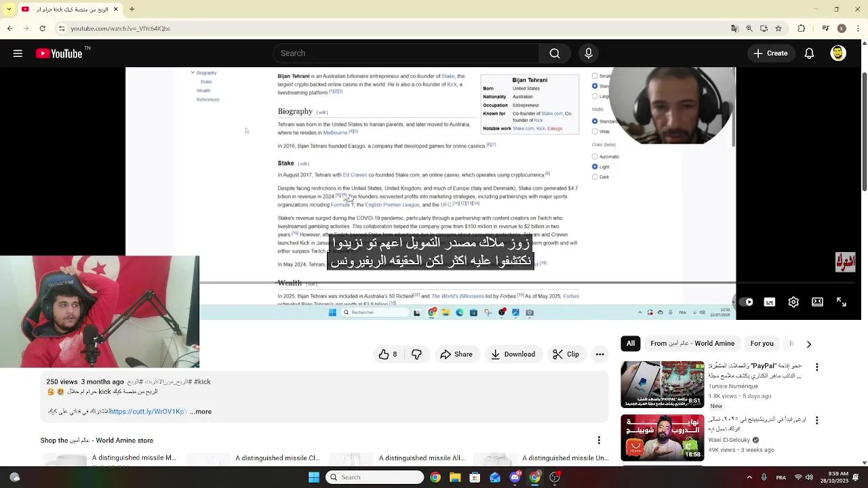
Task: Reload the YouTube page
Action: tap(43, 28)
